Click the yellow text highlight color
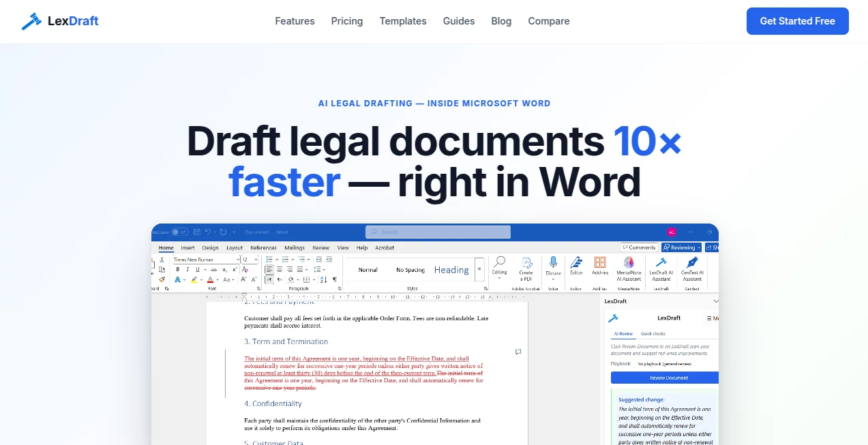The height and width of the screenshot is (445, 868). [194, 279]
